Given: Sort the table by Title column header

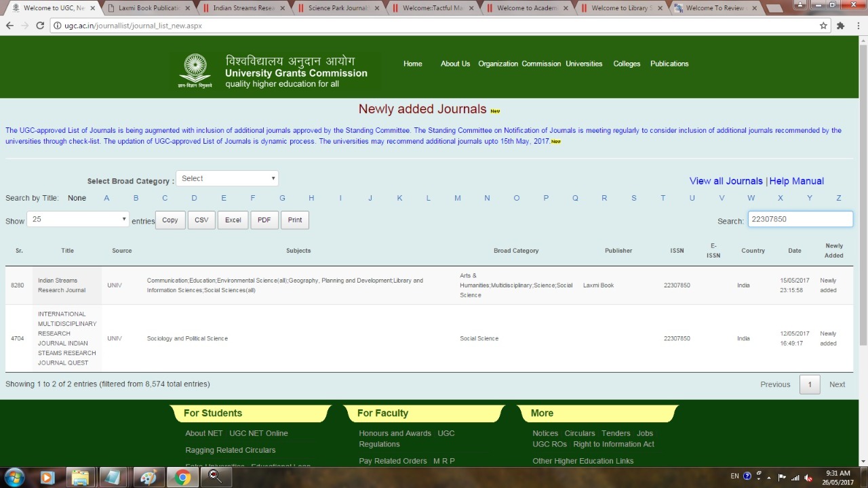Looking at the screenshot, I should pos(67,251).
